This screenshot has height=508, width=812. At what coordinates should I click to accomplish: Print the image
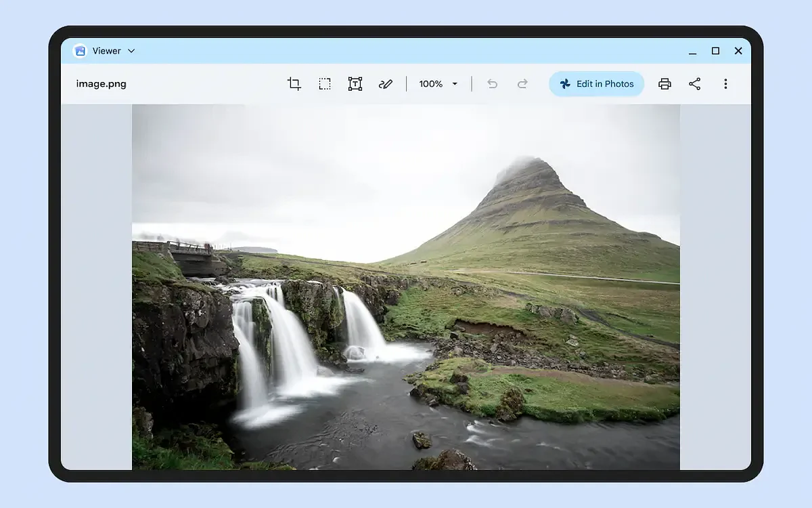point(664,84)
